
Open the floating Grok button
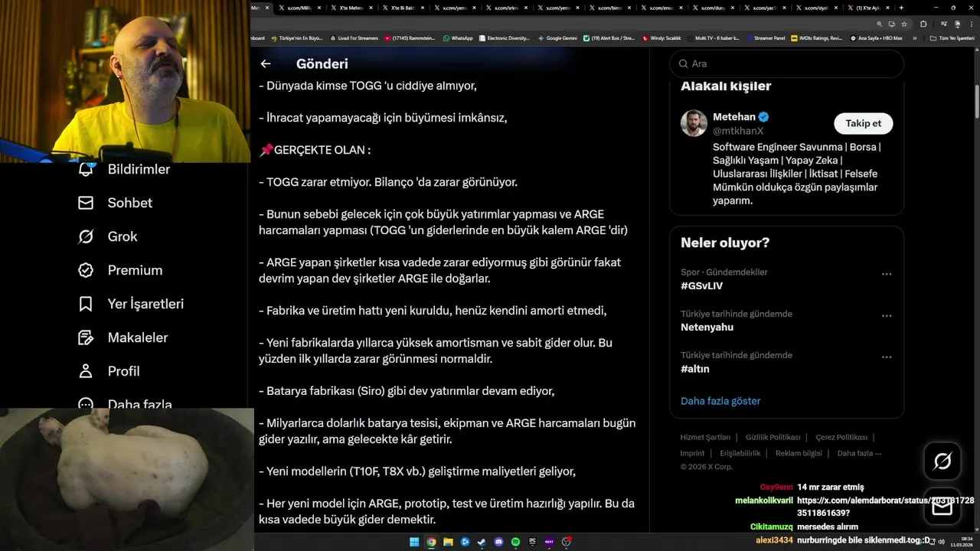click(x=942, y=461)
